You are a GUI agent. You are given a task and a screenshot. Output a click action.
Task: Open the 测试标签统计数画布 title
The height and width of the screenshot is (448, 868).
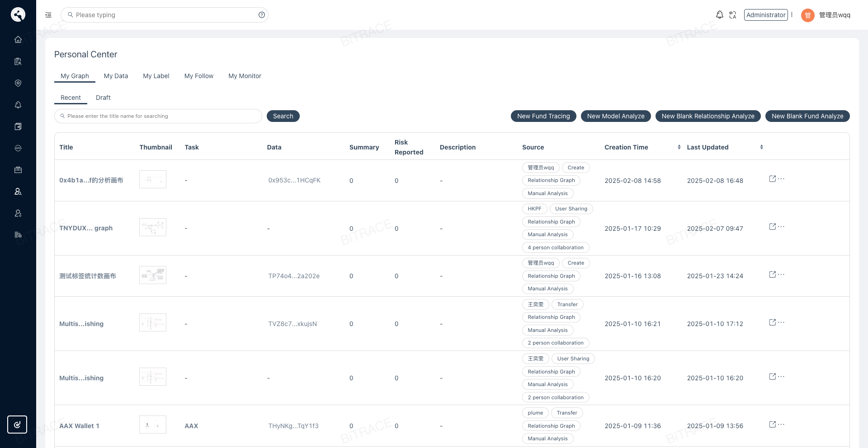[88, 276]
